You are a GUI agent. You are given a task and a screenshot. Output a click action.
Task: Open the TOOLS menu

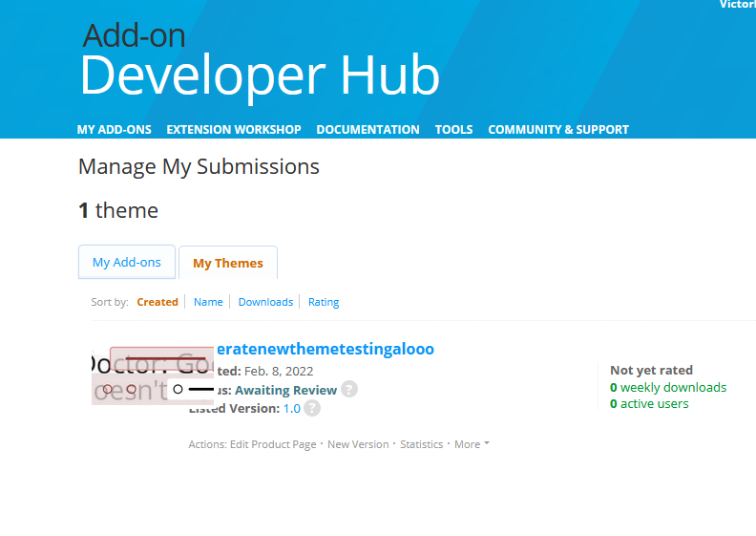[453, 129]
